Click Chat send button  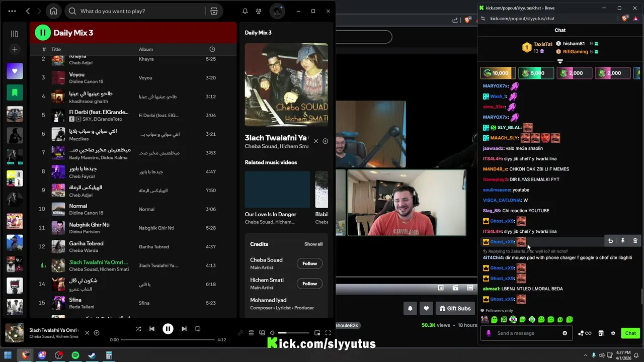point(630,333)
